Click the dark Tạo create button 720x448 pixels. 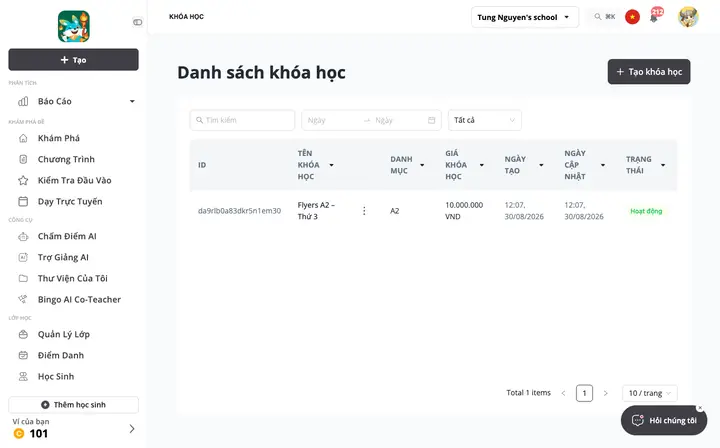coord(73,60)
